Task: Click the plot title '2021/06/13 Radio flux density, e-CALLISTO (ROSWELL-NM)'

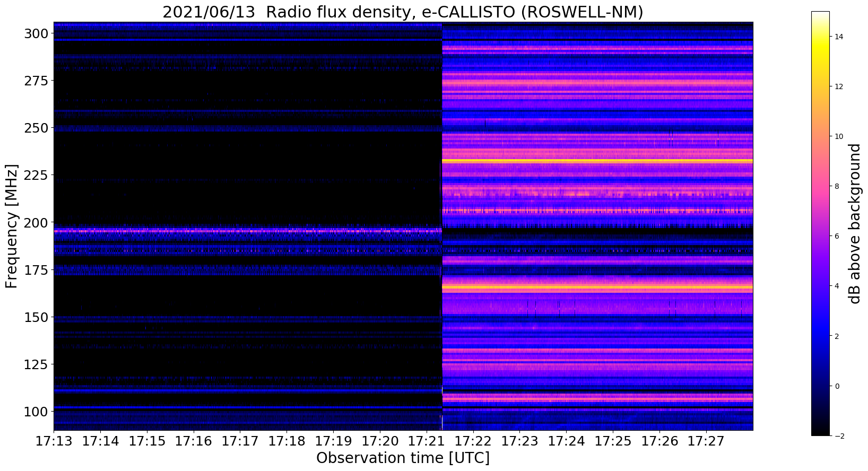Action: click(403, 11)
